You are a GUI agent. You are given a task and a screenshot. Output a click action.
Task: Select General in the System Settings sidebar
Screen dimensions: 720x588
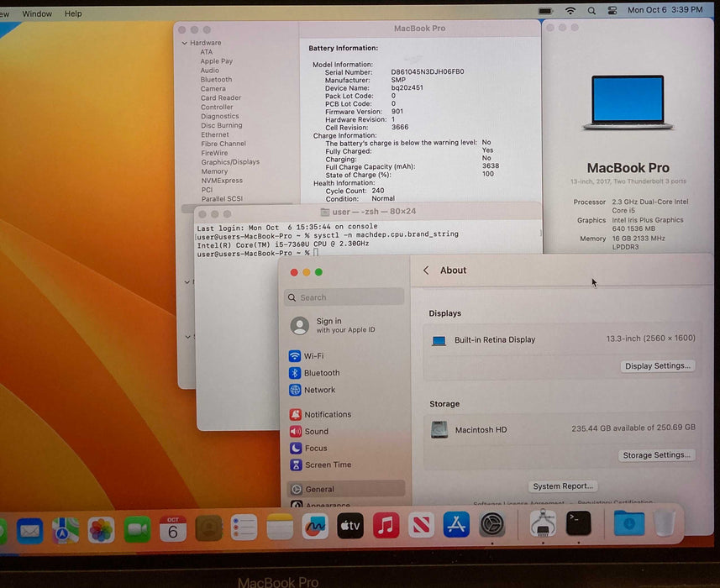(346, 489)
